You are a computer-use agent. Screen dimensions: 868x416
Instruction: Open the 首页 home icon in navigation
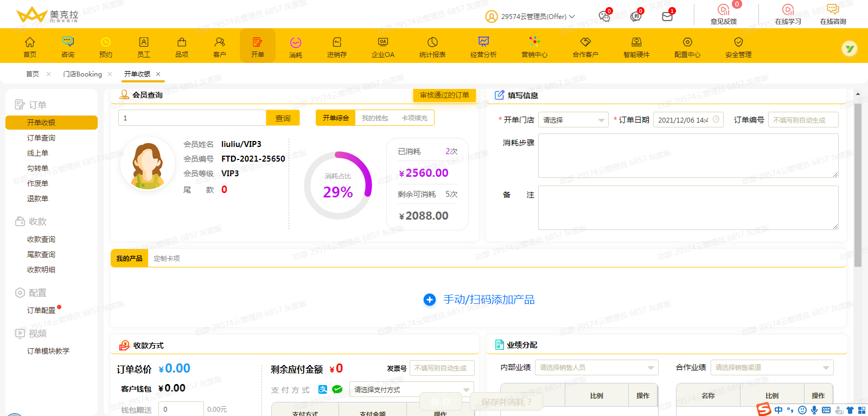pyautogui.click(x=30, y=42)
